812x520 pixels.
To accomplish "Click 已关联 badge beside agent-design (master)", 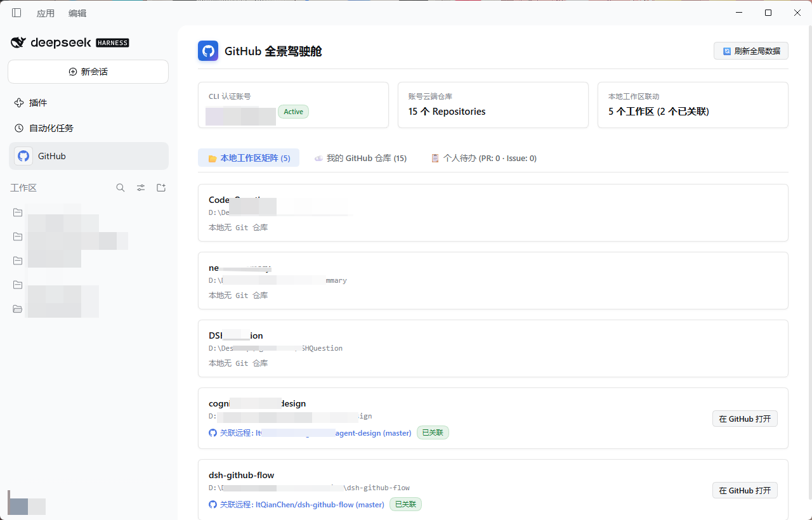I will point(433,432).
